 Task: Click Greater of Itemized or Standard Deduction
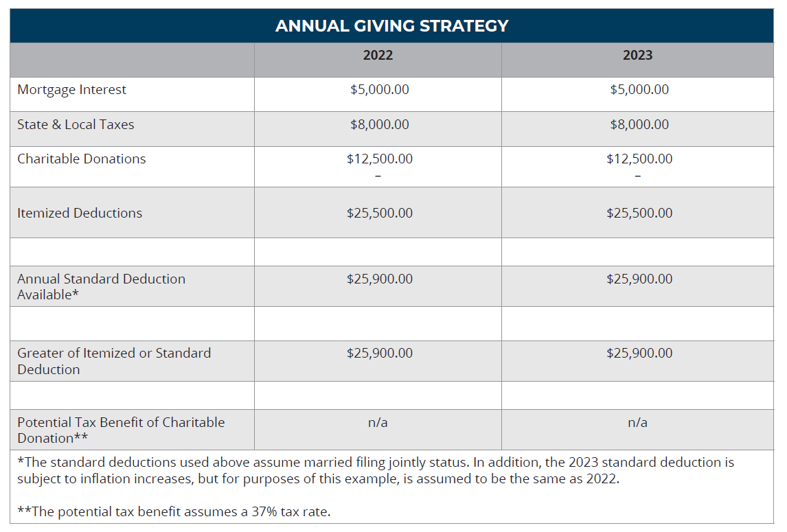pos(114,361)
